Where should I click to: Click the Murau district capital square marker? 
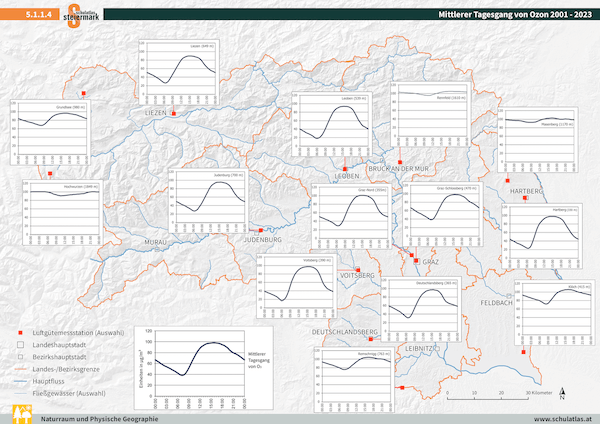157,249
